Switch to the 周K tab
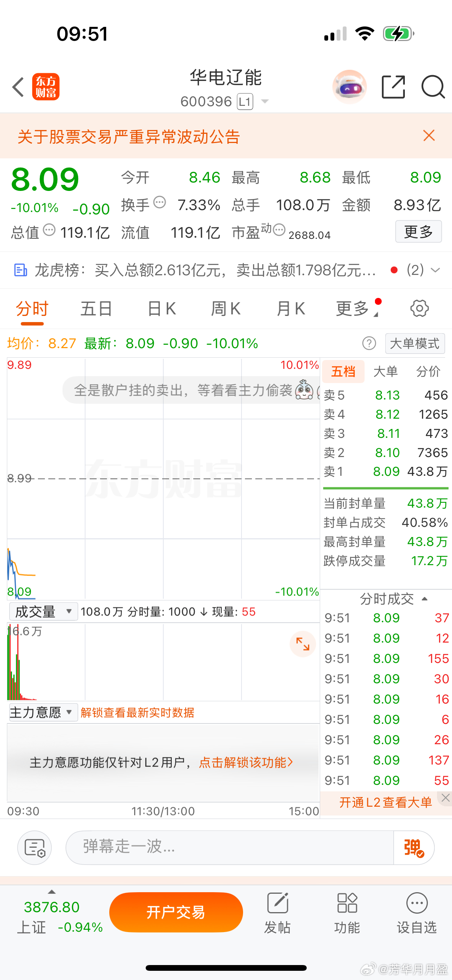Image resolution: width=452 pixels, height=980 pixels. tap(226, 309)
